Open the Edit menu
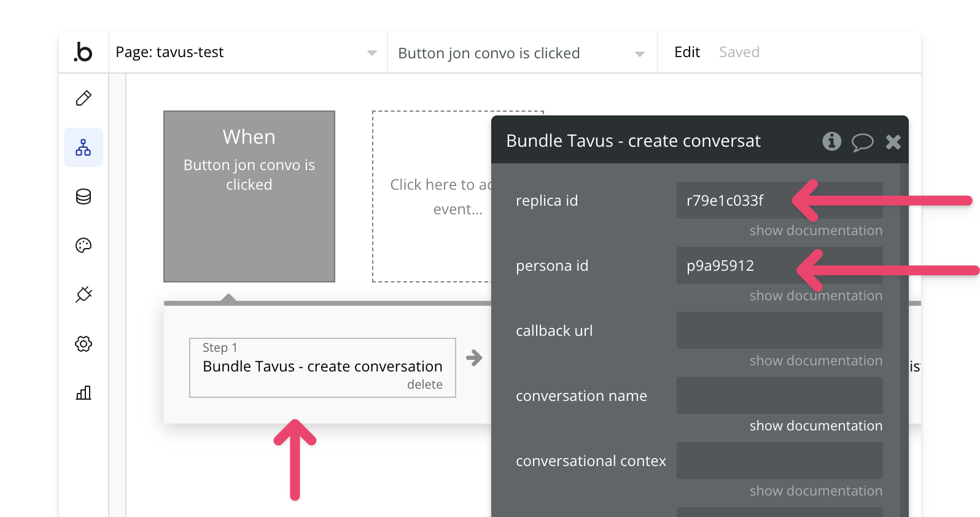The height and width of the screenshot is (517, 980). pyautogui.click(x=687, y=52)
